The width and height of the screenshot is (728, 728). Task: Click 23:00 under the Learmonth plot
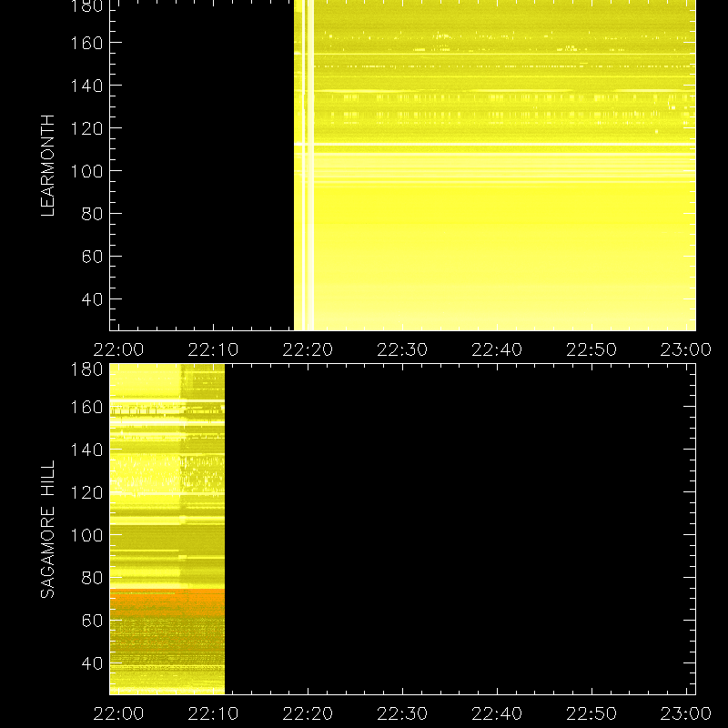[x=686, y=349]
